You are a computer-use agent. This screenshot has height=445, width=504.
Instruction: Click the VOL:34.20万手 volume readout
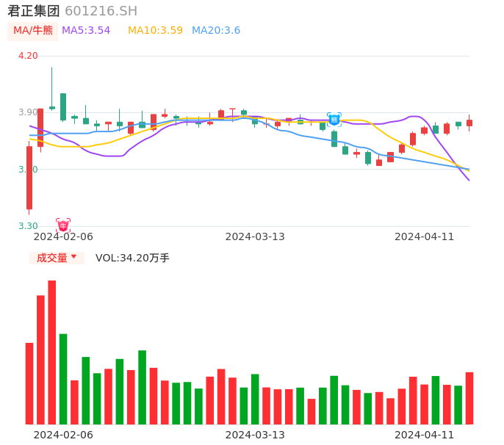pyautogui.click(x=132, y=258)
